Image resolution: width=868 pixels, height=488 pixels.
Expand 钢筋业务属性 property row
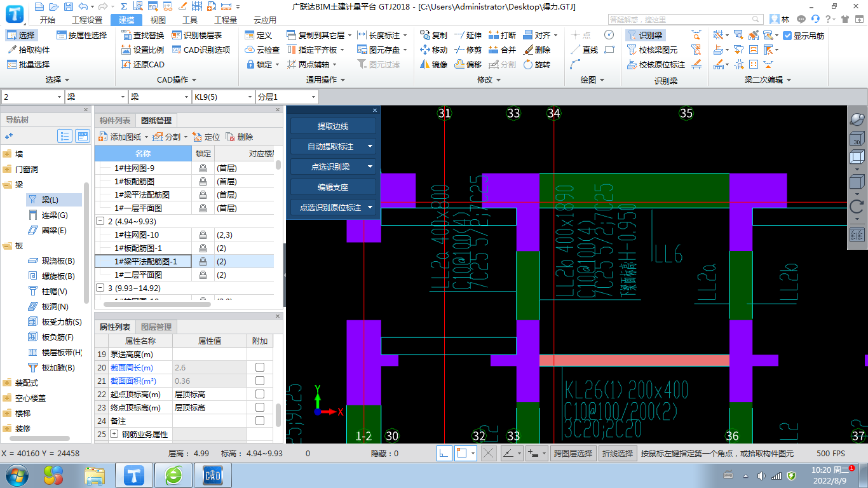tap(114, 434)
